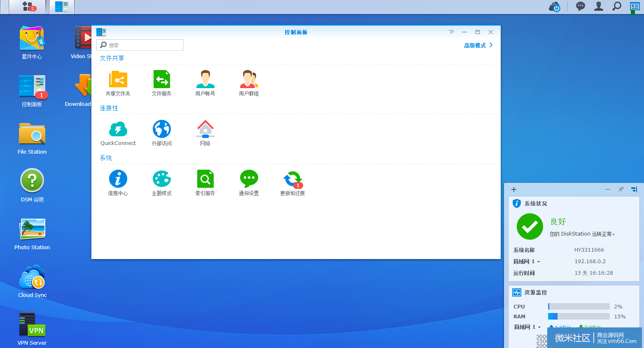Click the IP address 192.168.0.2
644x348 pixels.
click(590, 262)
